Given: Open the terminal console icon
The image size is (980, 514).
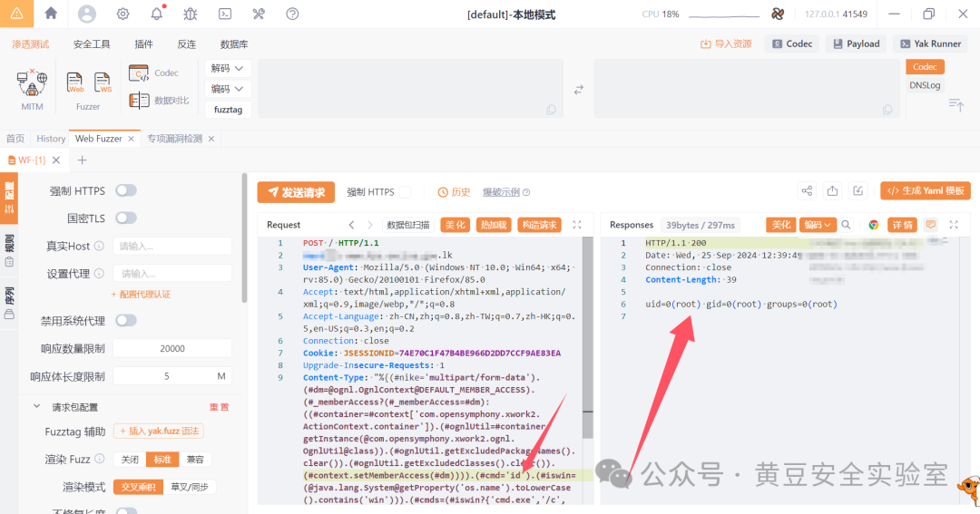Looking at the screenshot, I should [x=225, y=14].
